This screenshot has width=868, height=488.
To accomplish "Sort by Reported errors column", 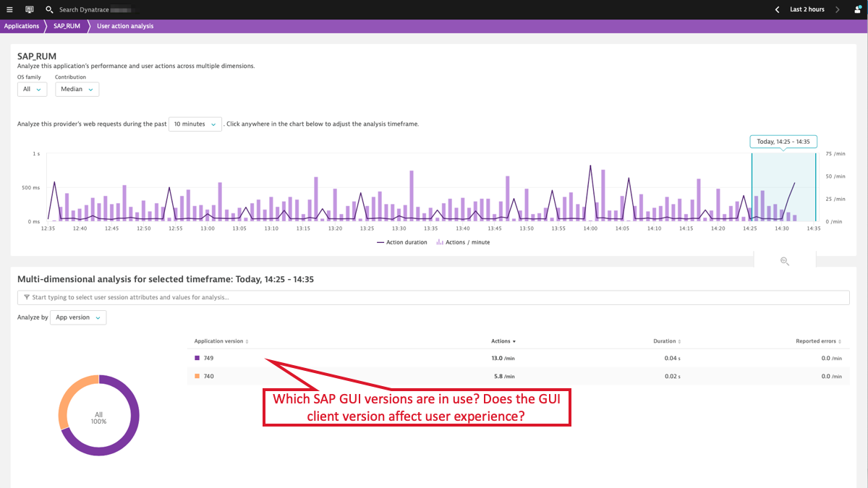I will coord(819,341).
